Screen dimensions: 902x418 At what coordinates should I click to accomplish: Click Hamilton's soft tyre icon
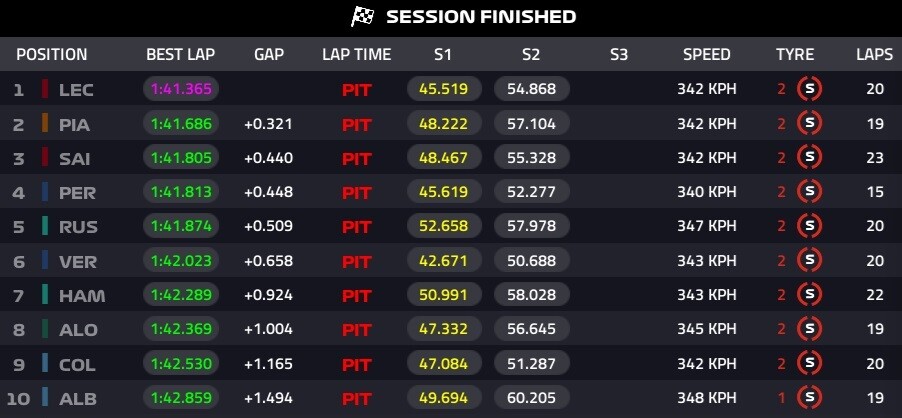click(x=809, y=295)
